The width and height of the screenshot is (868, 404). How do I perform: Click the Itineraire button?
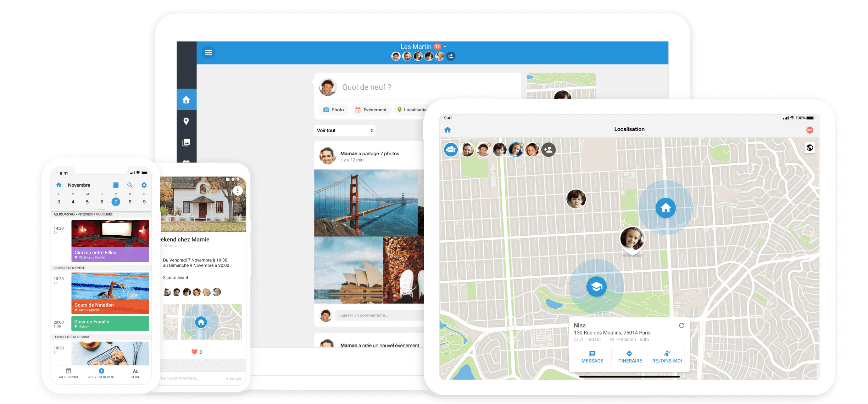point(629,357)
